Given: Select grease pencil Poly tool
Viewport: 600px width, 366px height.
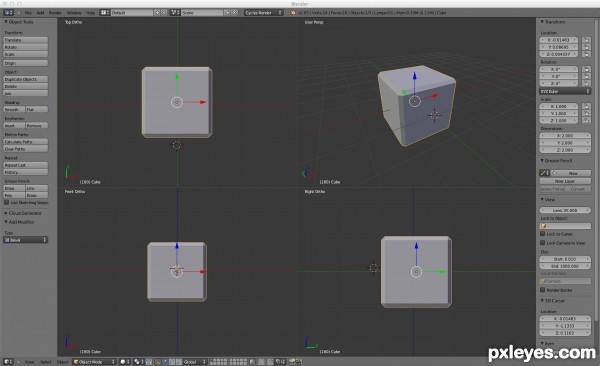Looking at the screenshot, I should coord(14,195).
